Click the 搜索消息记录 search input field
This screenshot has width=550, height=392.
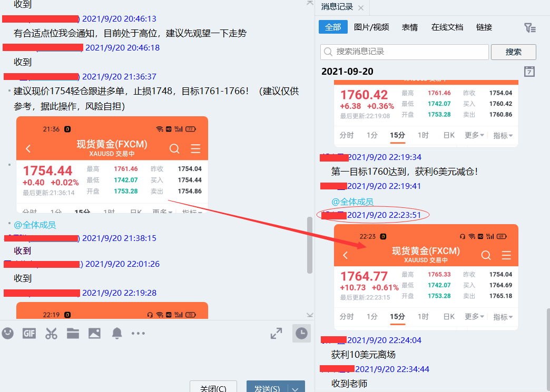406,52
